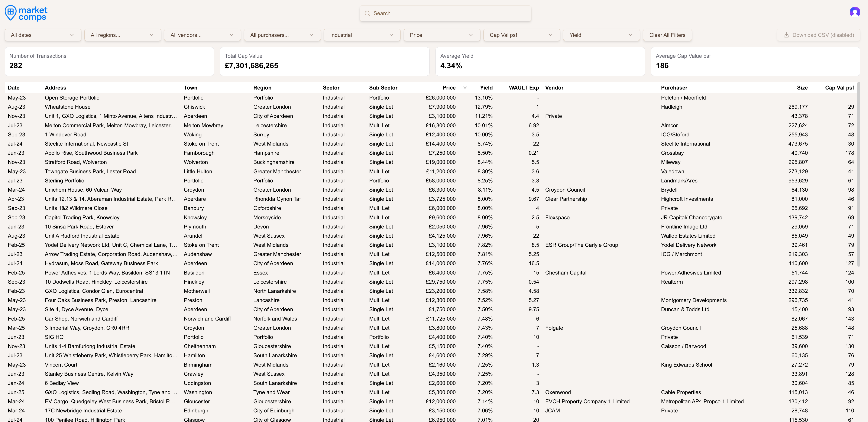Click the download icon on Download CSV
The width and height of the screenshot is (868, 422).
(x=787, y=35)
